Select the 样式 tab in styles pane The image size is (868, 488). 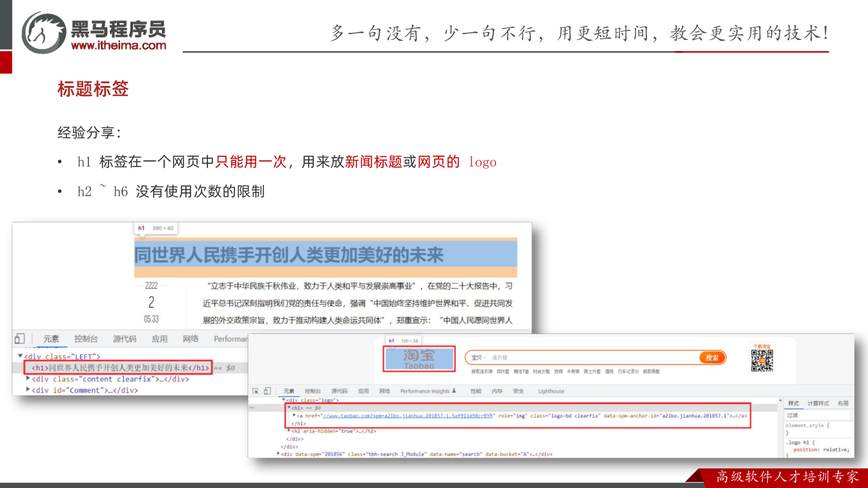(794, 403)
